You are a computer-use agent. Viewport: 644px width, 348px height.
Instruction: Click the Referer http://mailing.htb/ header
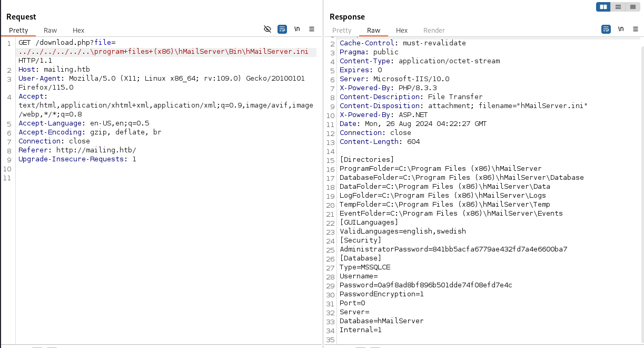click(x=77, y=150)
